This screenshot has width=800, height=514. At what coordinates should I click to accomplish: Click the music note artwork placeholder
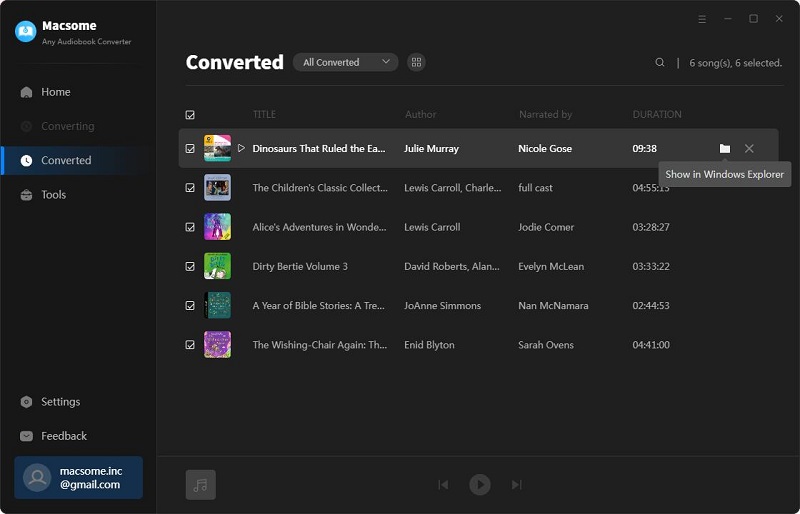tap(201, 484)
